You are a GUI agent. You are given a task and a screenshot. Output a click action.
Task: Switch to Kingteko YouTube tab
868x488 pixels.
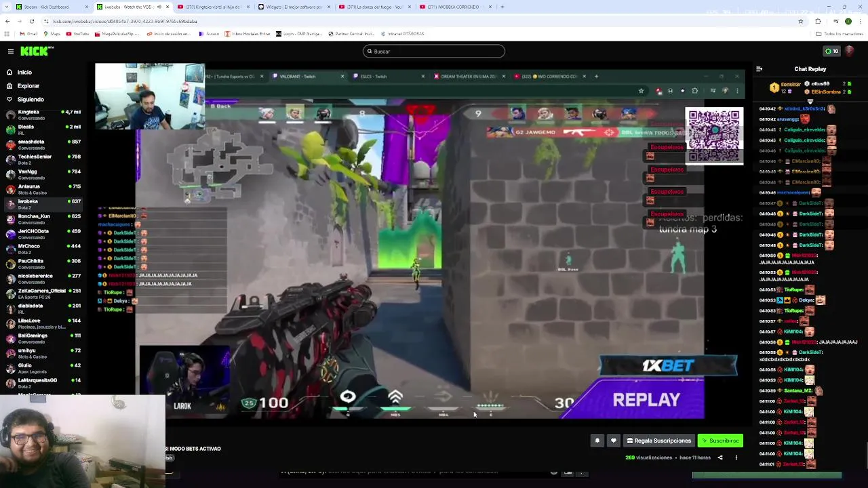(213, 7)
